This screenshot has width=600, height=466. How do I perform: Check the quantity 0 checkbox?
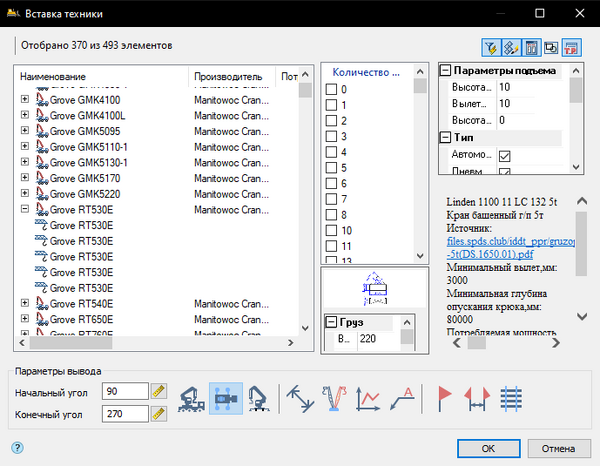pyautogui.click(x=331, y=90)
